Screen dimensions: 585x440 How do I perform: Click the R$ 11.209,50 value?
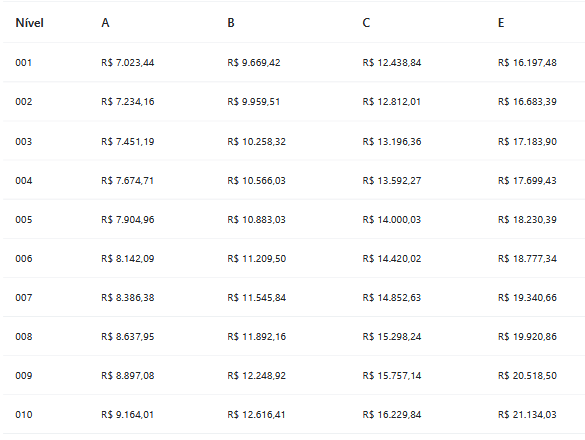pyautogui.click(x=257, y=259)
